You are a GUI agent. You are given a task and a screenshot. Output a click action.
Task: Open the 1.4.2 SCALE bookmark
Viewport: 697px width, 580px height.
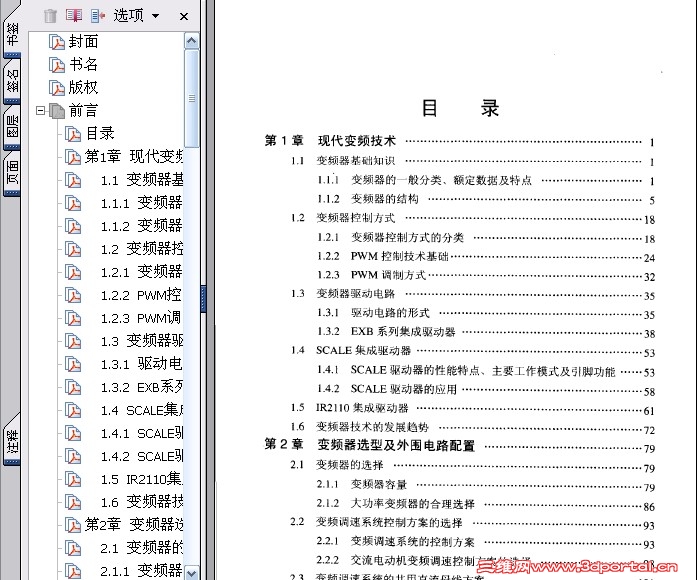(x=142, y=456)
